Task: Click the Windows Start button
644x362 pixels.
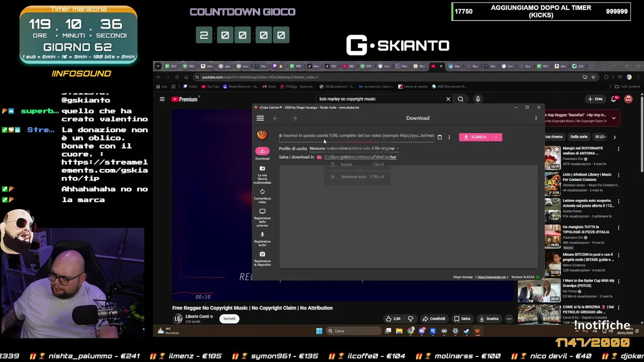Action: (x=319, y=331)
